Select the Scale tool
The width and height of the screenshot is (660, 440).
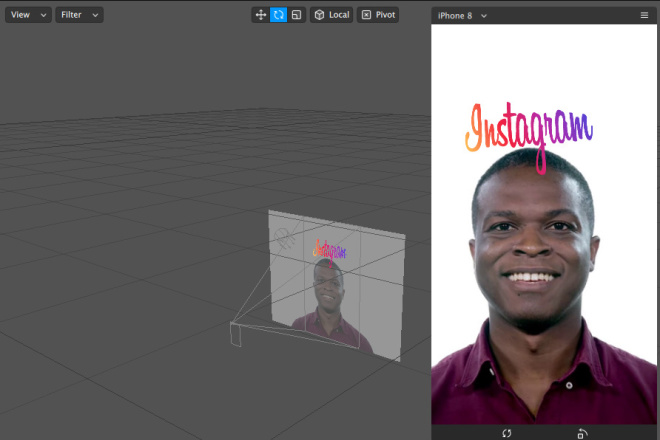pos(296,15)
